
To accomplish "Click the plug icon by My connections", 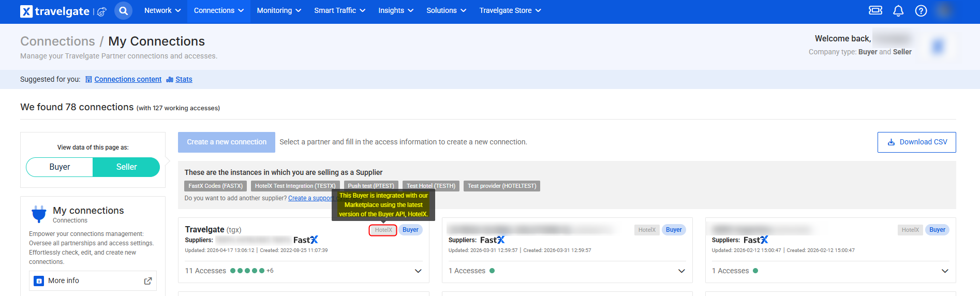I will [39, 214].
